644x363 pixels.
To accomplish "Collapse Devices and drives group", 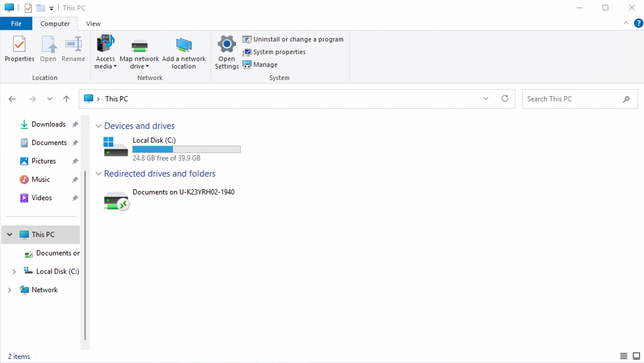I will [x=99, y=126].
